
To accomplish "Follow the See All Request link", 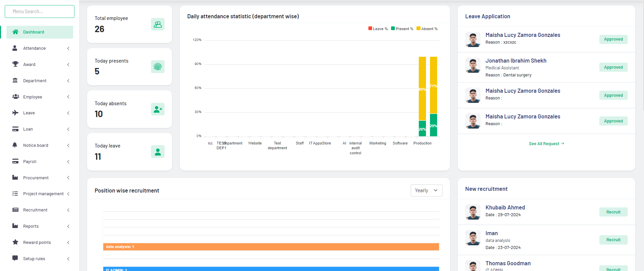I will pyautogui.click(x=546, y=144).
